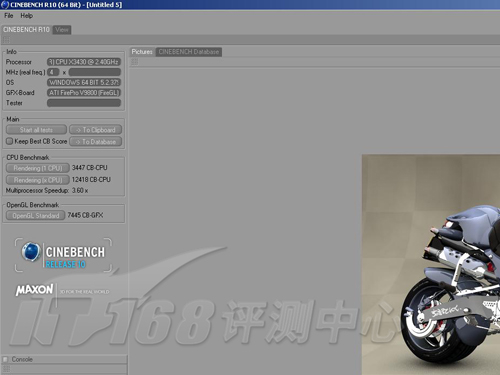Click the grip icon below CINEBENCH R10 tab
Image resolution: width=500 pixels, height=375 pixels.
point(6,40)
